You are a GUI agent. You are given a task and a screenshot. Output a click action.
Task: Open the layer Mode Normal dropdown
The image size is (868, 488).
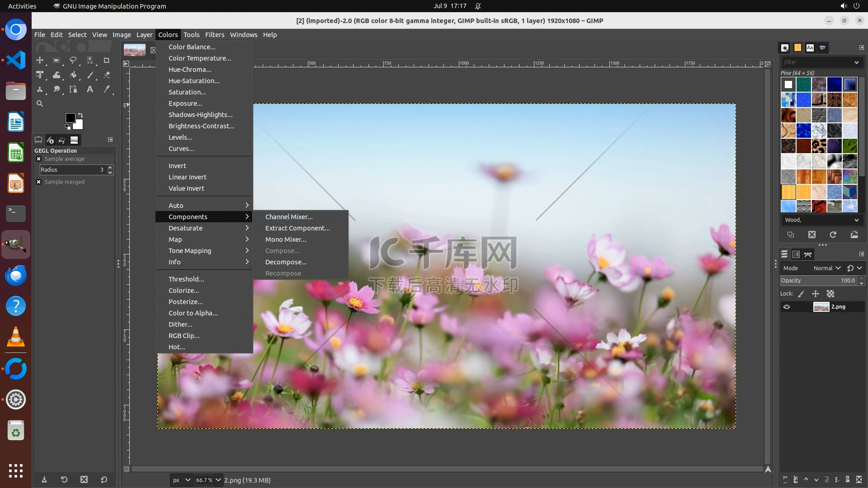click(826, 268)
